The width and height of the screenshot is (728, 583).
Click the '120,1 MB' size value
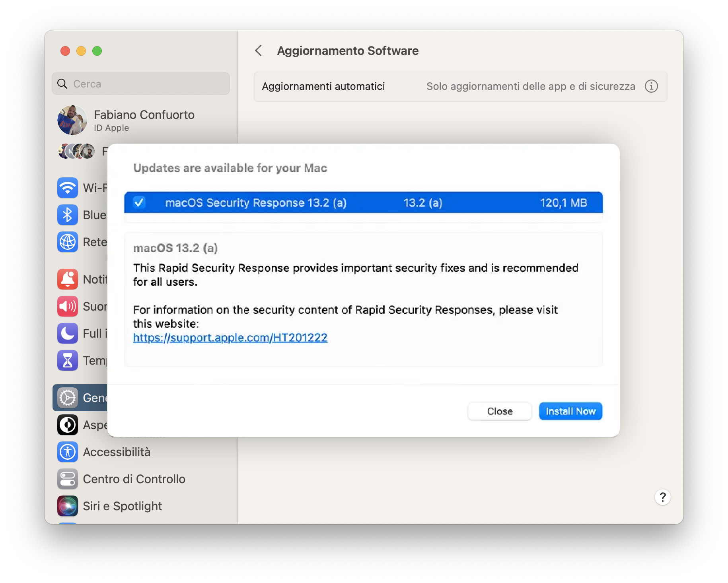(563, 203)
